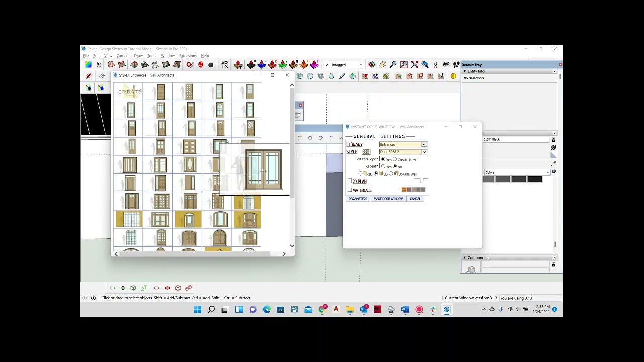Open the STYLE Door 3068 2 dropdown
Viewport: 644px width, 362px height.
403,152
